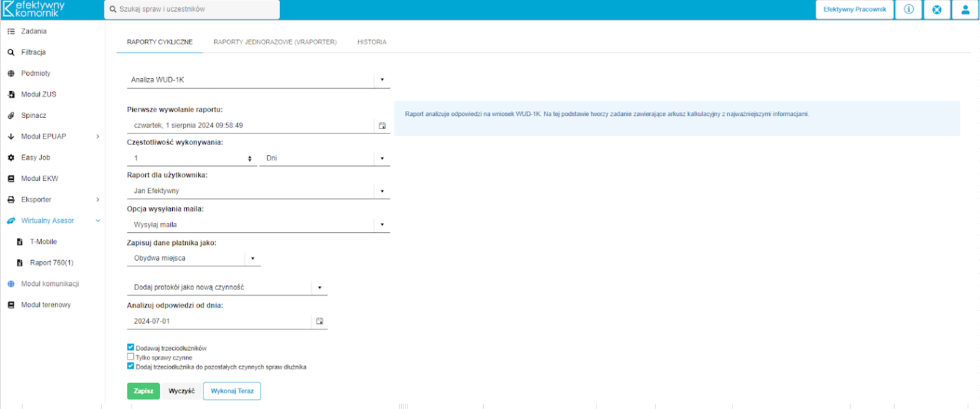Viewport: 980px width, 409px height.
Task: Toggle Dodawaj trzeciodłużników checkbox
Action: coord(130,348)
